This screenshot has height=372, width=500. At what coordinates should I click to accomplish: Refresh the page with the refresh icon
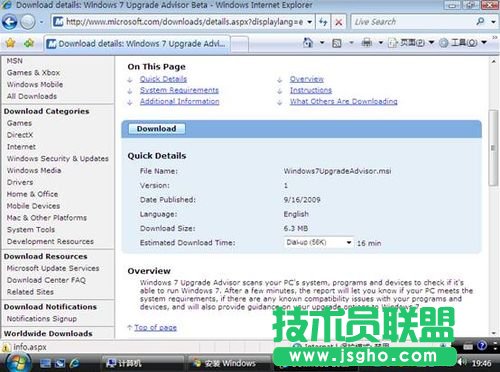(x=323, y=22)
